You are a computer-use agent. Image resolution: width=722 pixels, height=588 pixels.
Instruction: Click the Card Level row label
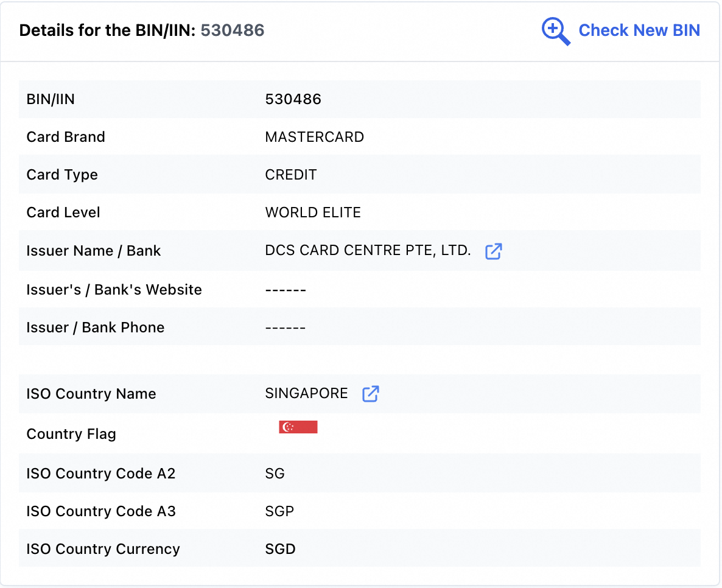[x=63, y=212]
